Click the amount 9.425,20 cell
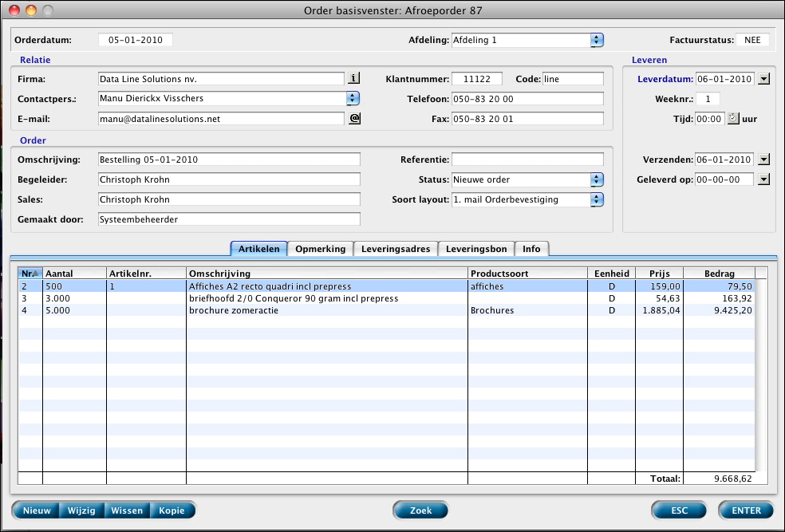This screenshot has width=785, height=532. (719, 310)
